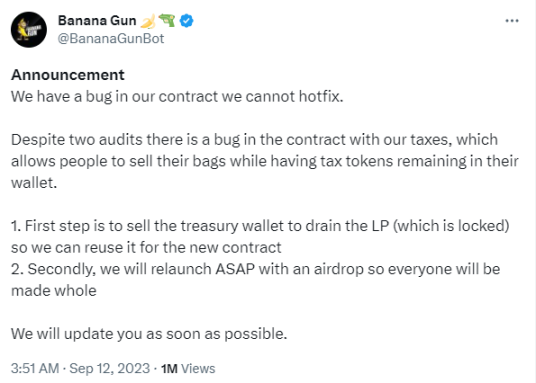Viewport: 536px width, 383px height.
Task: Click the 'made whole' text
Action: 54,290
